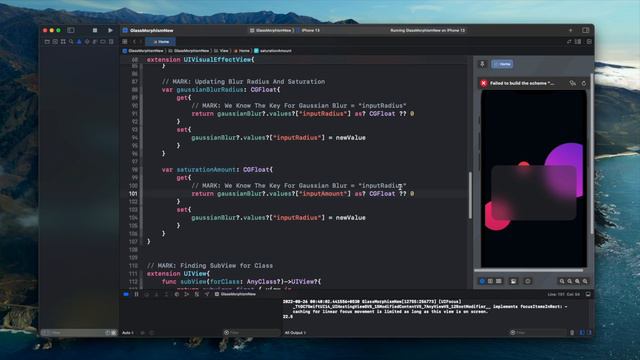Screen dimensions: 640x360
Task: Open the Auto variables scope menu
Action: coord(128,333)
